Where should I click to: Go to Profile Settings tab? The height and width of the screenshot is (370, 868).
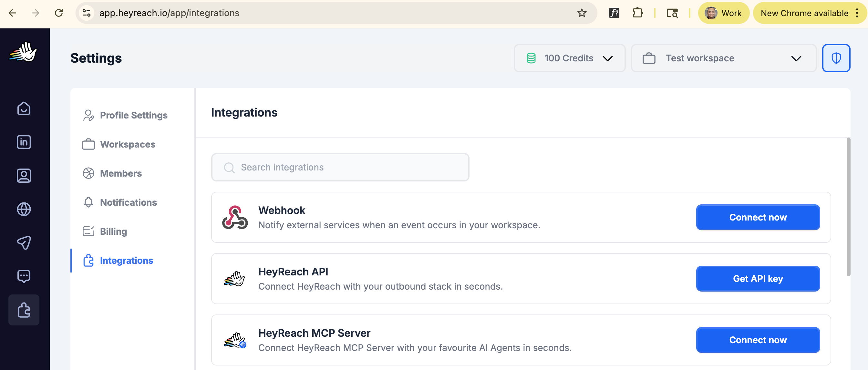(x=133, y=115)
